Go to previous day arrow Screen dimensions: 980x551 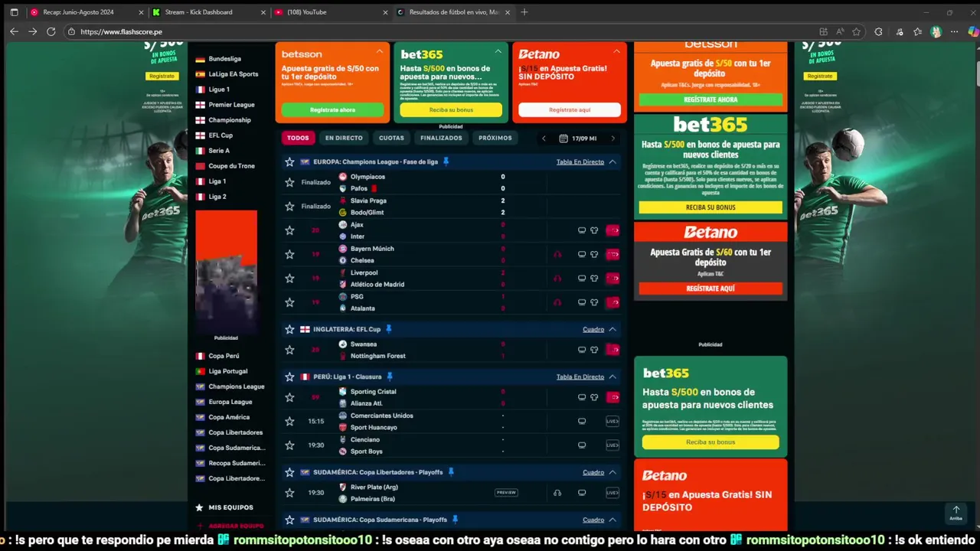tap(544, 139)
